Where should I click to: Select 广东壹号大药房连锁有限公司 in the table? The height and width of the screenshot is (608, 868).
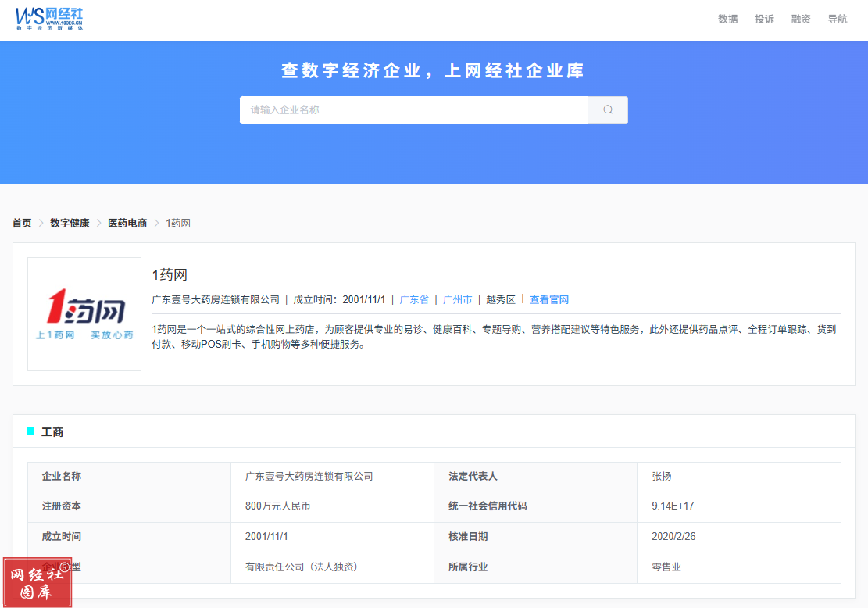332,477
